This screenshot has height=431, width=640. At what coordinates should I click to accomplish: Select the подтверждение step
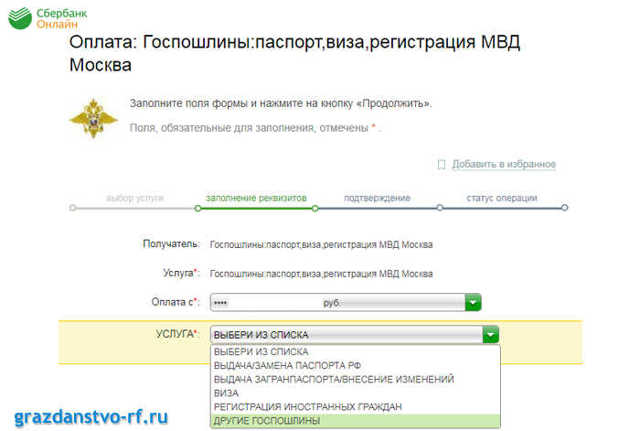tap(377, 198)
